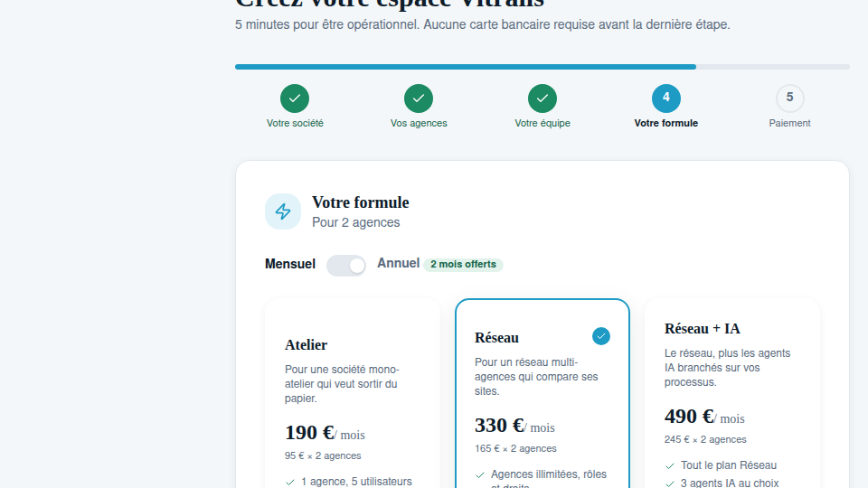
Task: Click the 'Votre société' completed step circle
Action: (295, 99)
